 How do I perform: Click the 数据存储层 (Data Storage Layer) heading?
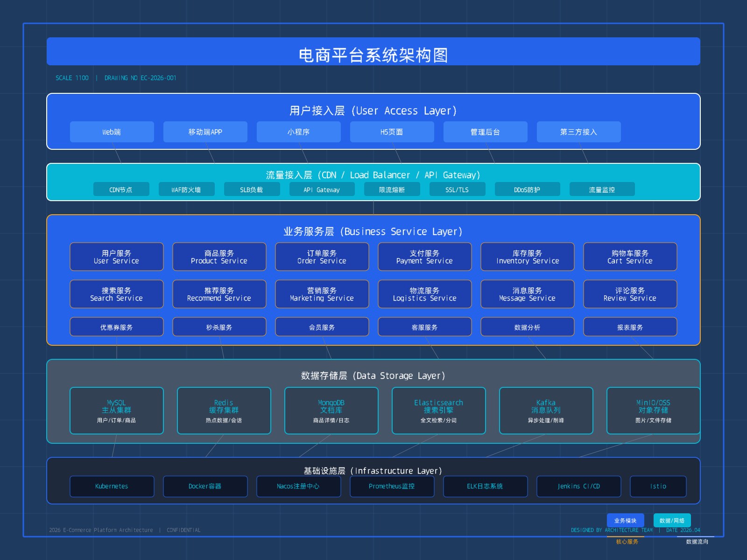click(373, 376)
